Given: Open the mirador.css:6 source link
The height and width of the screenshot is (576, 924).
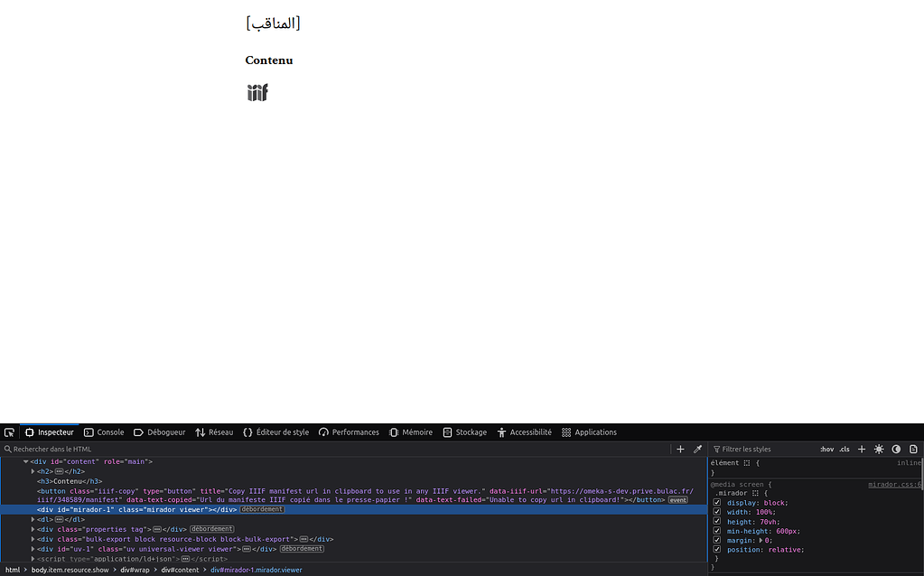Looking at the screenshot, I should pos(893,485).
